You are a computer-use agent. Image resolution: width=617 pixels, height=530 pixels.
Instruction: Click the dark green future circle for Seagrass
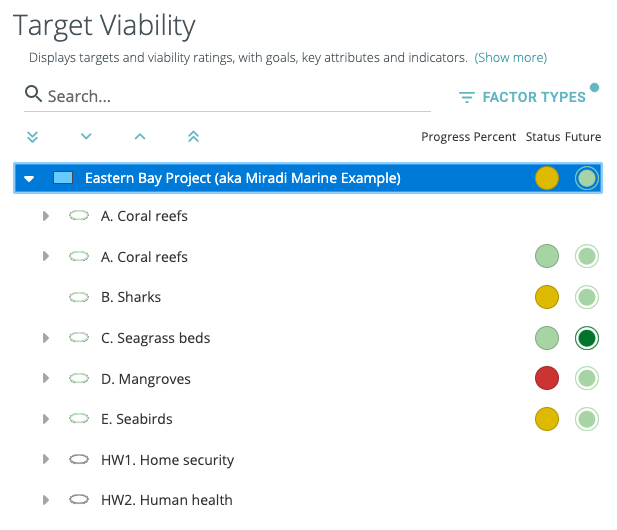587,338
